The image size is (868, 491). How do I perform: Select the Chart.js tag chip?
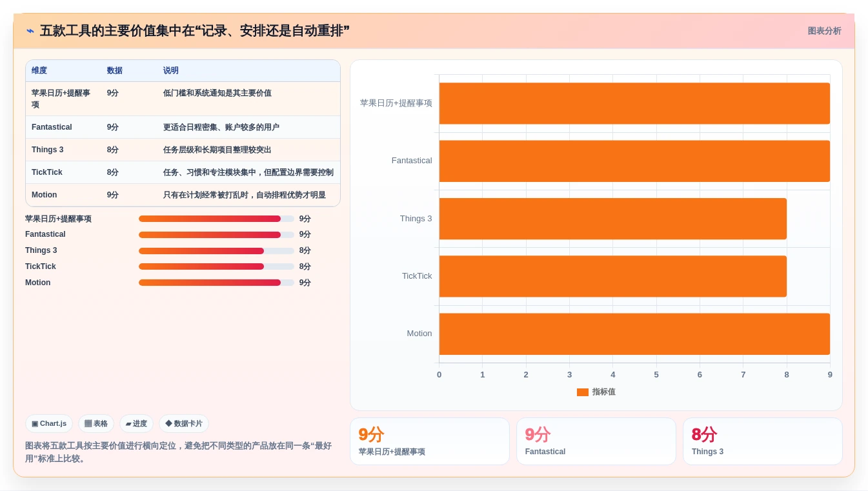[49, 424]
